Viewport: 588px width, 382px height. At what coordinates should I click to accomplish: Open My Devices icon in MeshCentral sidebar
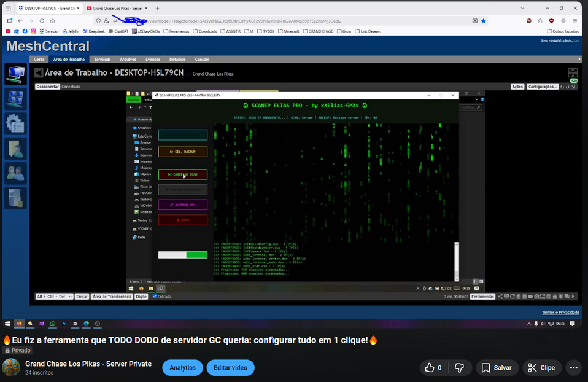tap(15, 74)
